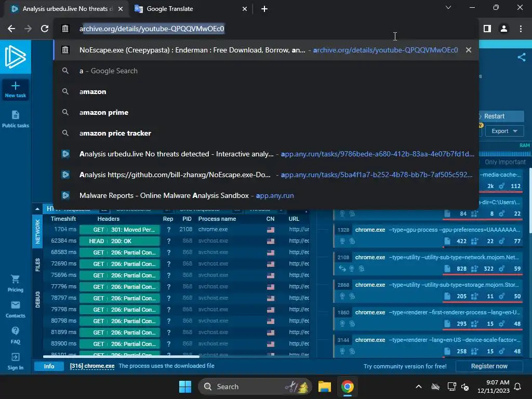Open the Chrome profile icon
The height and width of the screenshot is (399, 532).
pos(504,29)
